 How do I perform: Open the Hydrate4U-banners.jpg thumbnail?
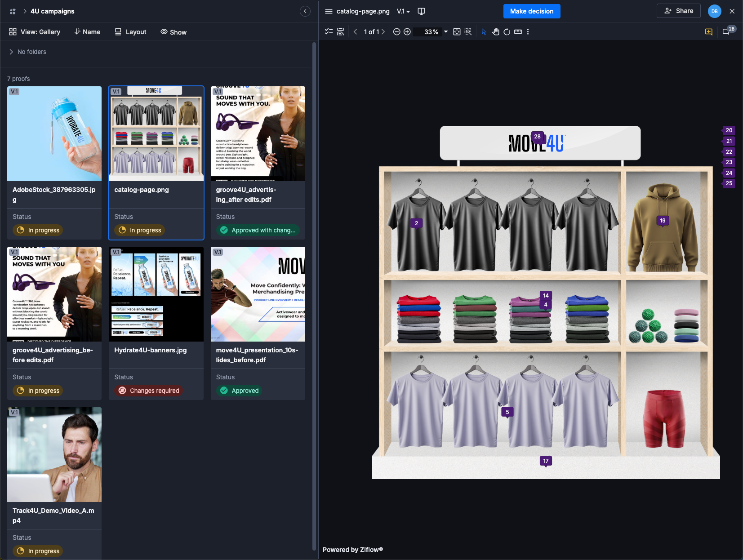click(156, 294)
